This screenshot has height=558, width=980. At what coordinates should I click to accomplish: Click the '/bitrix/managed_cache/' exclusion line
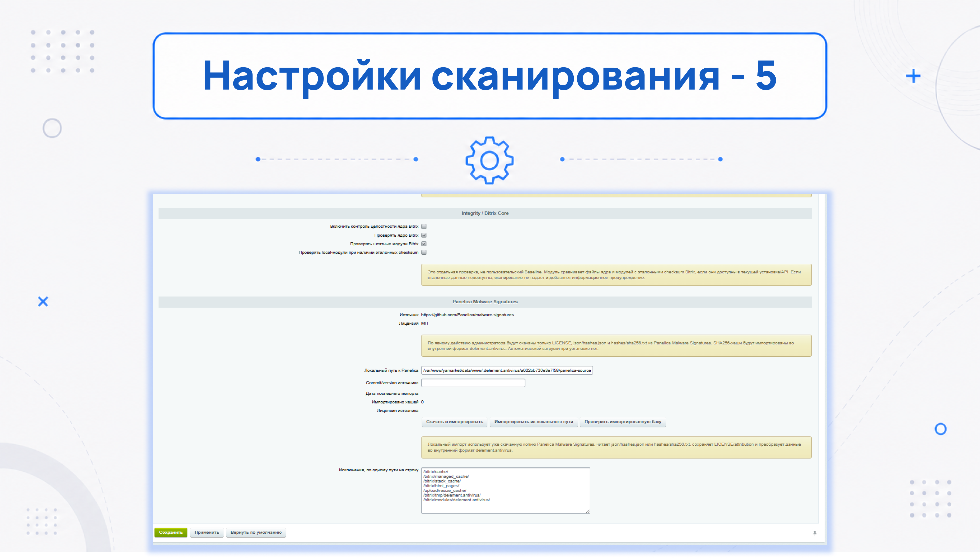(446, 476)
